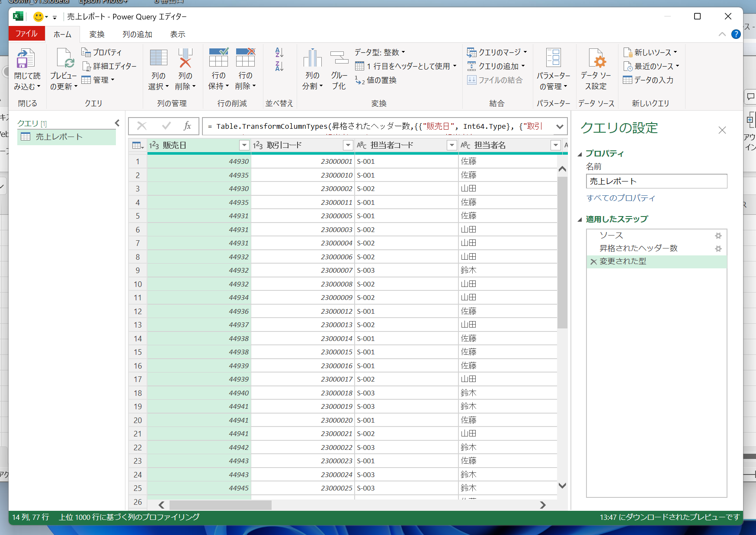Screen dimensions: 756x535
Task: Open the Advanced Editor (詳細エディター)
Action: (109, 66)
